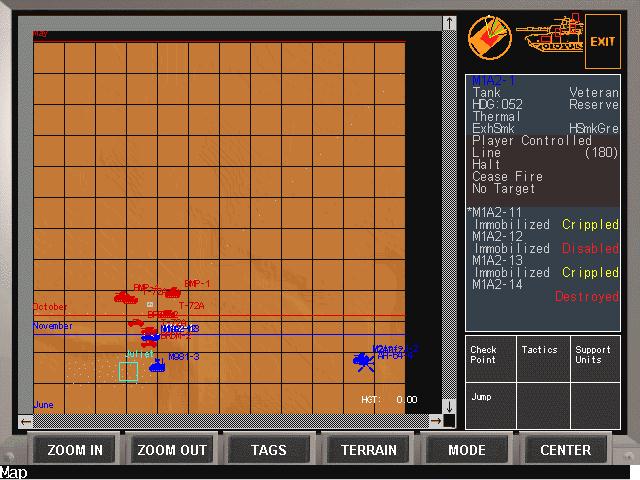Select M1A2-14 in the platoon list
This screenshot has height=480, width=640.
[x=498, y=284]
